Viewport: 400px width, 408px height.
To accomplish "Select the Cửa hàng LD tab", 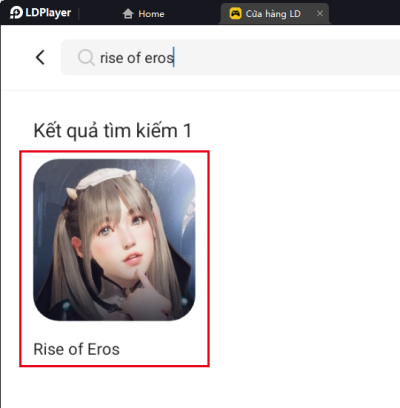I will [275, 14].
